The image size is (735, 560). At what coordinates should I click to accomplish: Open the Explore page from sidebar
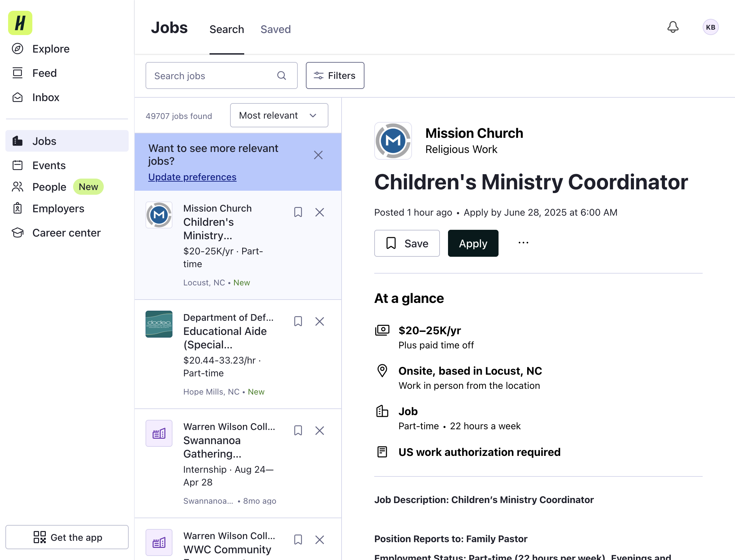point(40,49)
